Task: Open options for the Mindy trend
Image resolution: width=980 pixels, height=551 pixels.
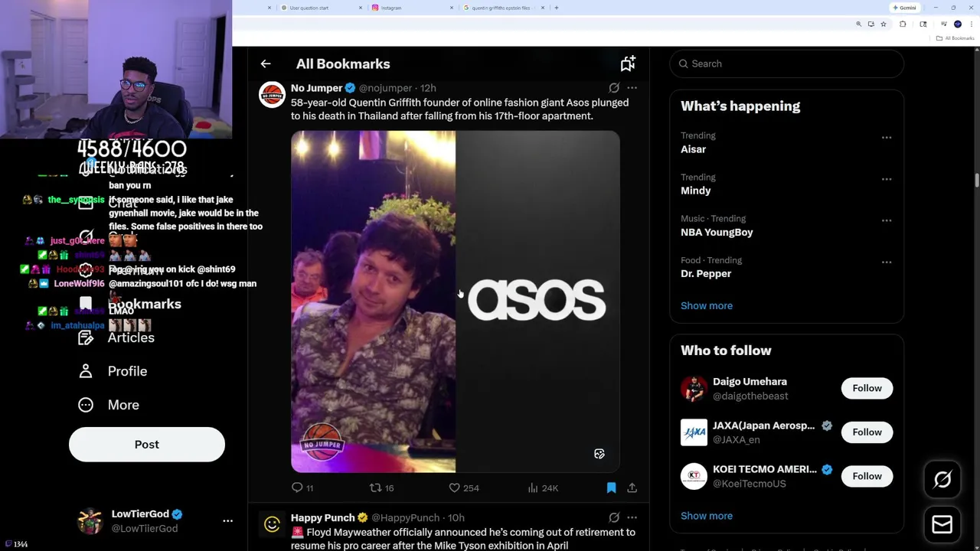Action: pos(887,179)
